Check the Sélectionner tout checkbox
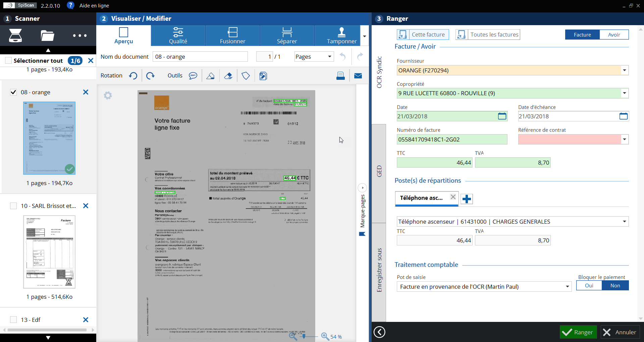Image resolution: width=644 pixels, height=342 pixels. pyautogui.click(x=8, y=61)
